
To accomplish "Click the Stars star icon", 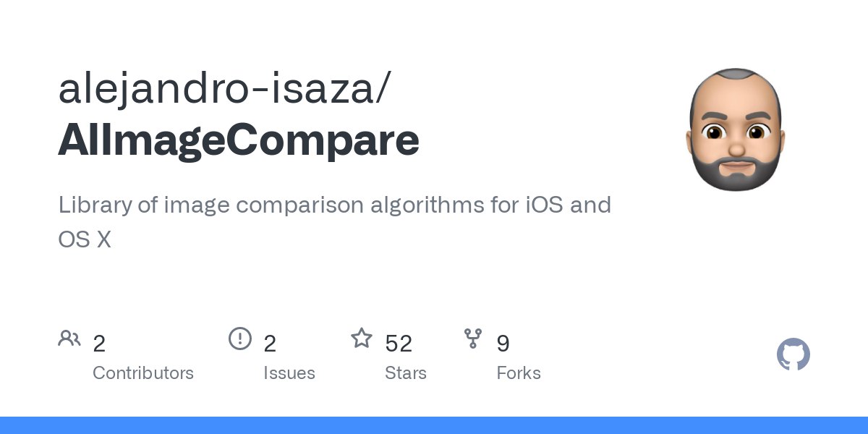I will coord(361,338).
